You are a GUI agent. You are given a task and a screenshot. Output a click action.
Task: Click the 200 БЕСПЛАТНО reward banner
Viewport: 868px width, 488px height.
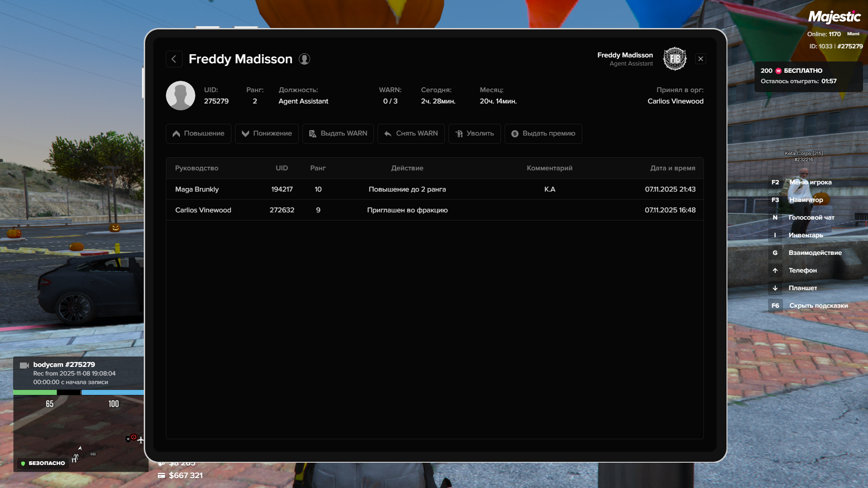(x=808, y=76)
